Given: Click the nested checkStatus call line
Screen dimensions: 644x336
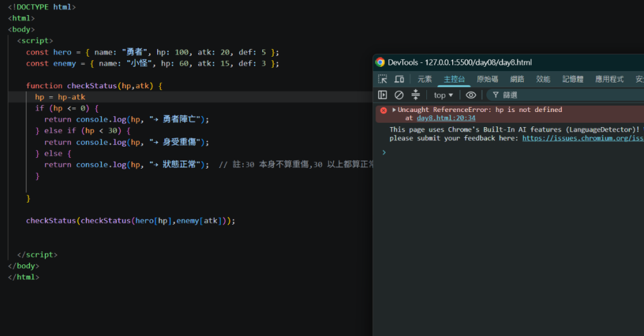Looking at the screenshot, I should click(131, 221).
